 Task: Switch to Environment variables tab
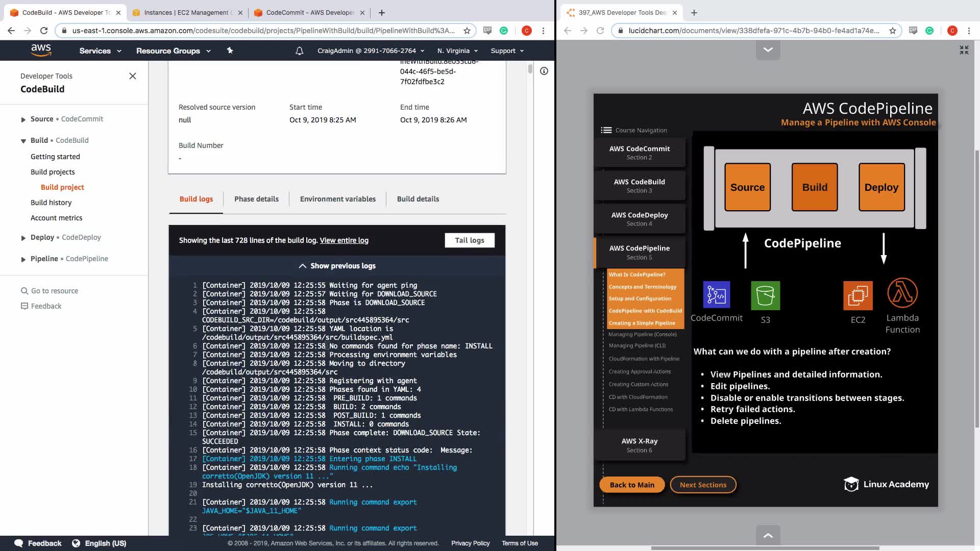point(337,199)
